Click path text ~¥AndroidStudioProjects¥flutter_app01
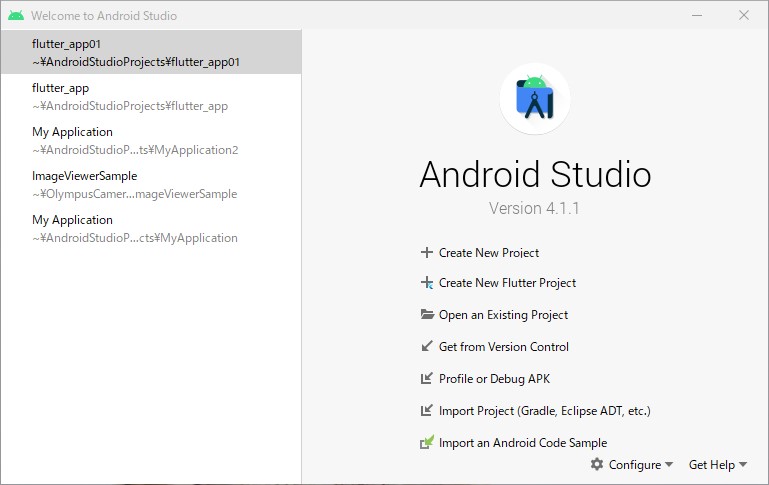 click(x=136, y=62)
